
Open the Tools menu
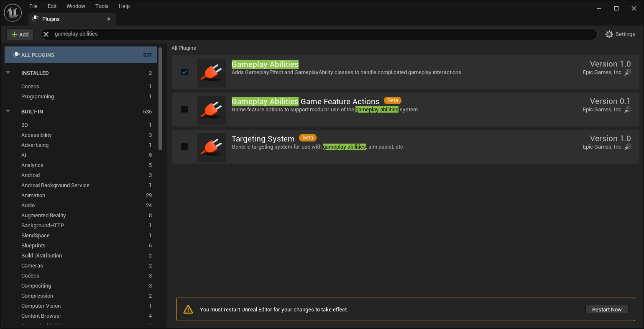[x=102, y=6]
